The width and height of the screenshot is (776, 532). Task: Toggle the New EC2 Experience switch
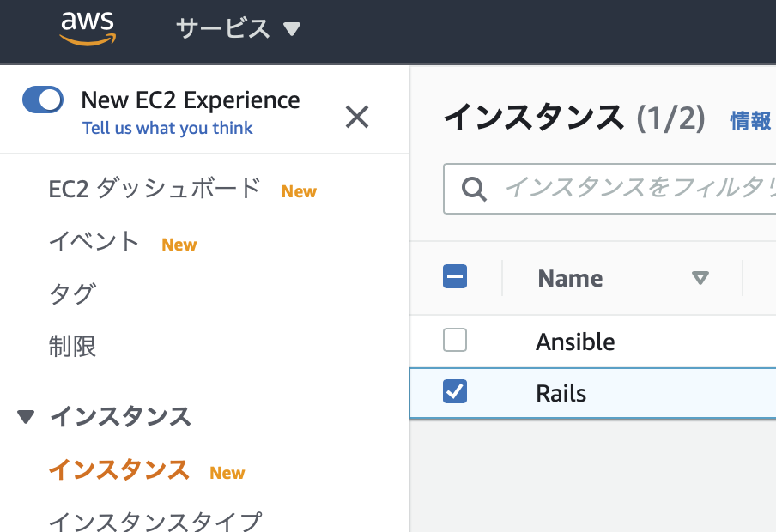(x=43, y=100)
